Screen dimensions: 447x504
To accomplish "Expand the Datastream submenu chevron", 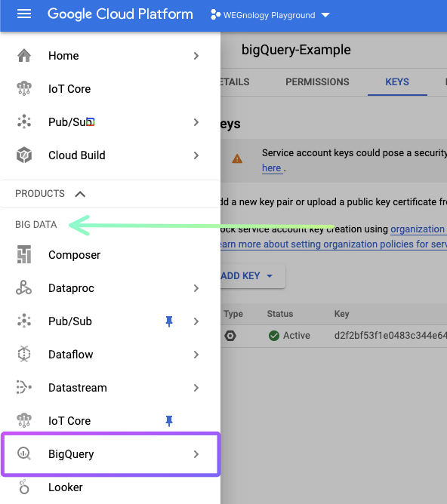I will coord(196,388).
